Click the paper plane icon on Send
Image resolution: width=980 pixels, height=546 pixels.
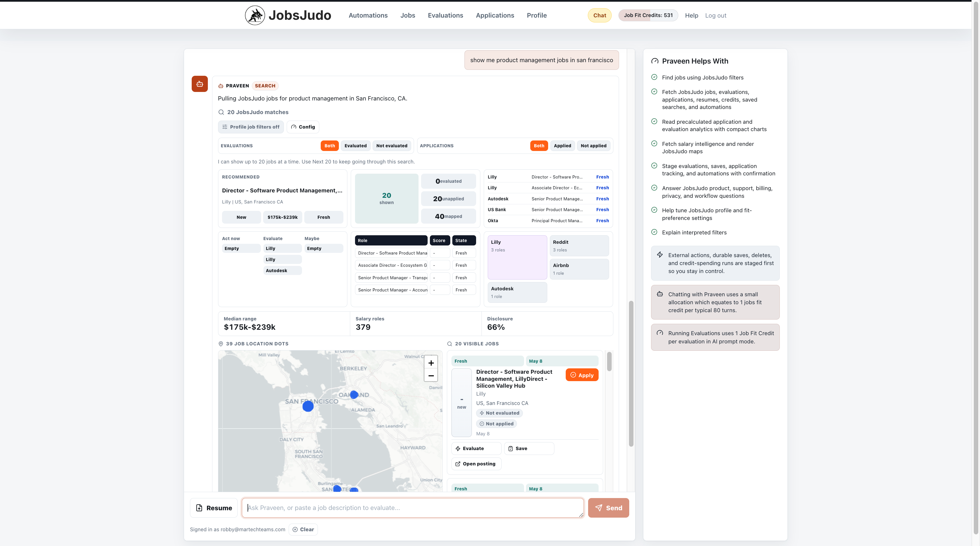click(599, 507)
